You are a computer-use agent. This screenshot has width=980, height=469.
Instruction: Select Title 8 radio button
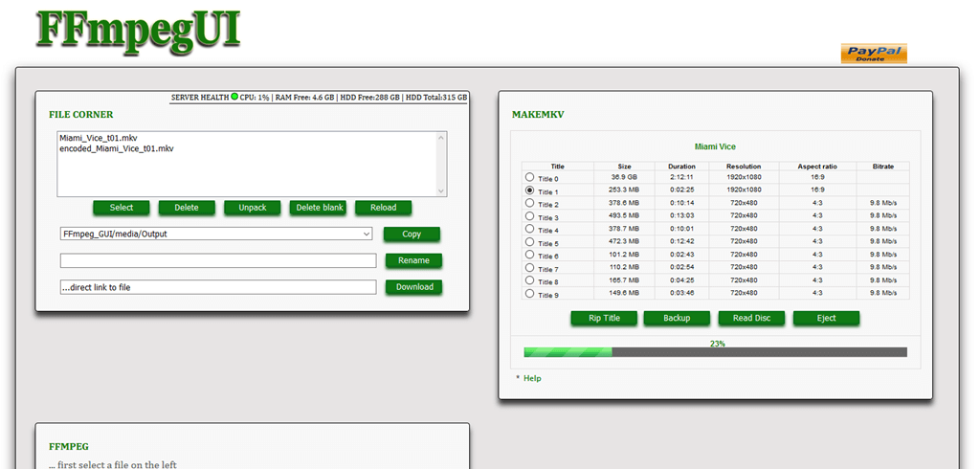click(x=530, y=280)
